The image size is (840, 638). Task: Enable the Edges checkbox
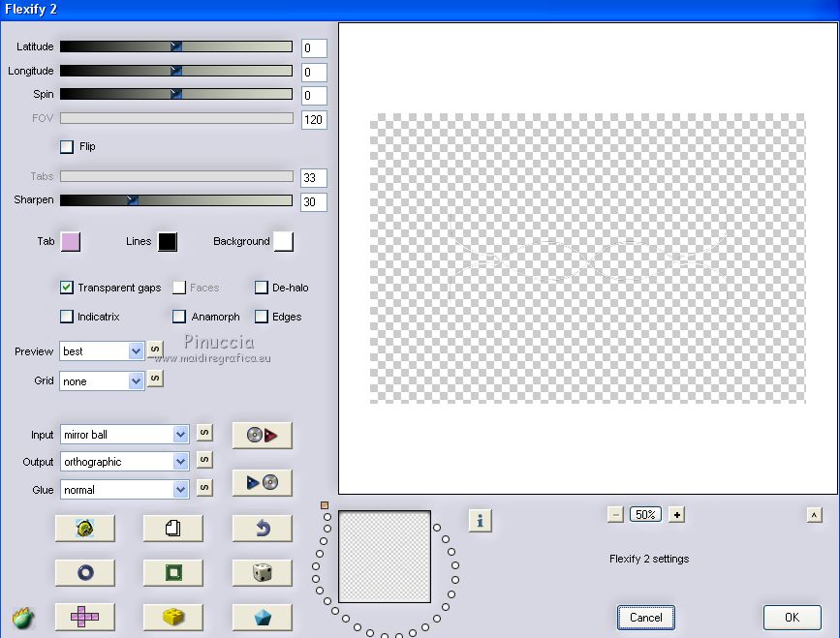click(261, 317)
